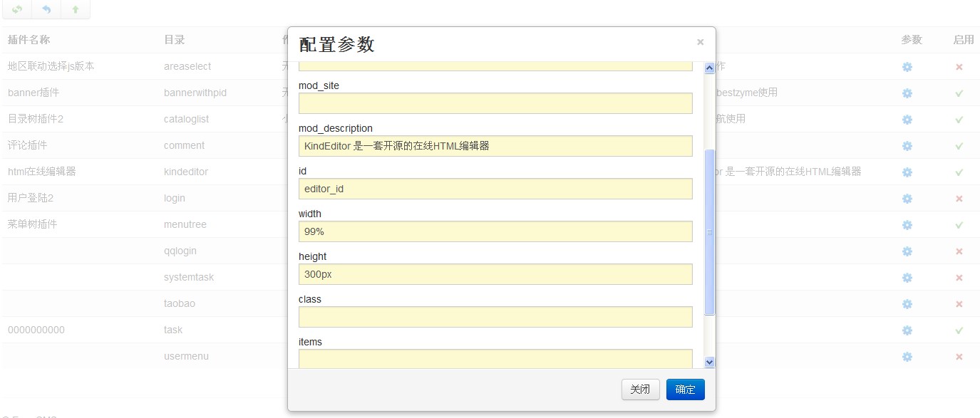The width and height of the screenshot is (980, 418).
Task: Open the settings gear for the usermenu plugin
Action: pos(907,357)
